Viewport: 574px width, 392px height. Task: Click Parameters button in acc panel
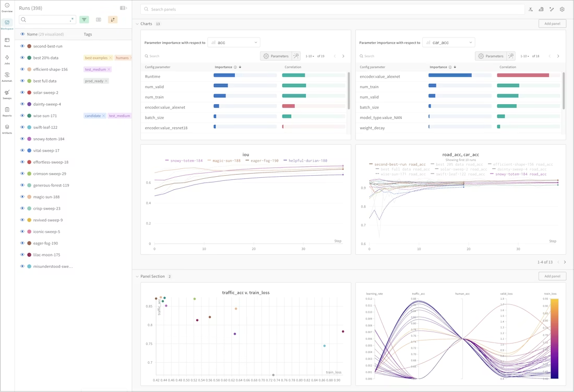pos(277,56)
